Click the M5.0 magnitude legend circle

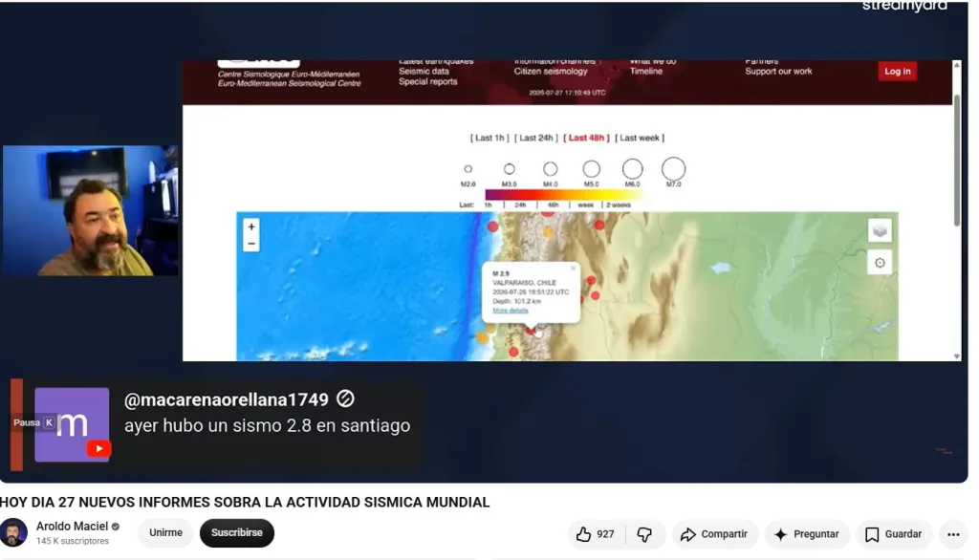tap(591, 168)
